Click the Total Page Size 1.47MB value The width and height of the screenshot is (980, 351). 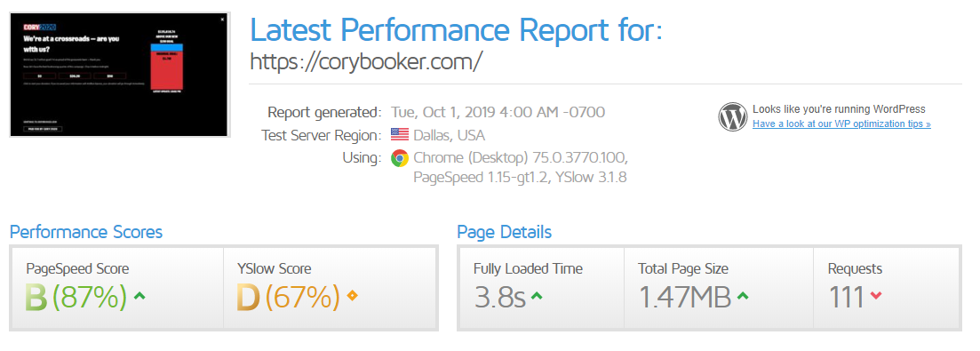[684, 298]
